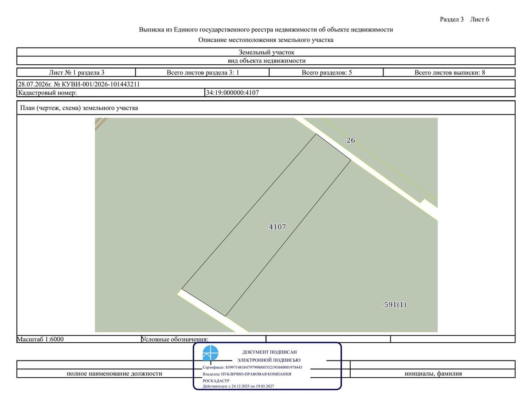
Task: Click the "Владелец: ПУБЛИЧНО-ПРАВОВАЯ КОМПАНИЯ" line
Action: 247,374
